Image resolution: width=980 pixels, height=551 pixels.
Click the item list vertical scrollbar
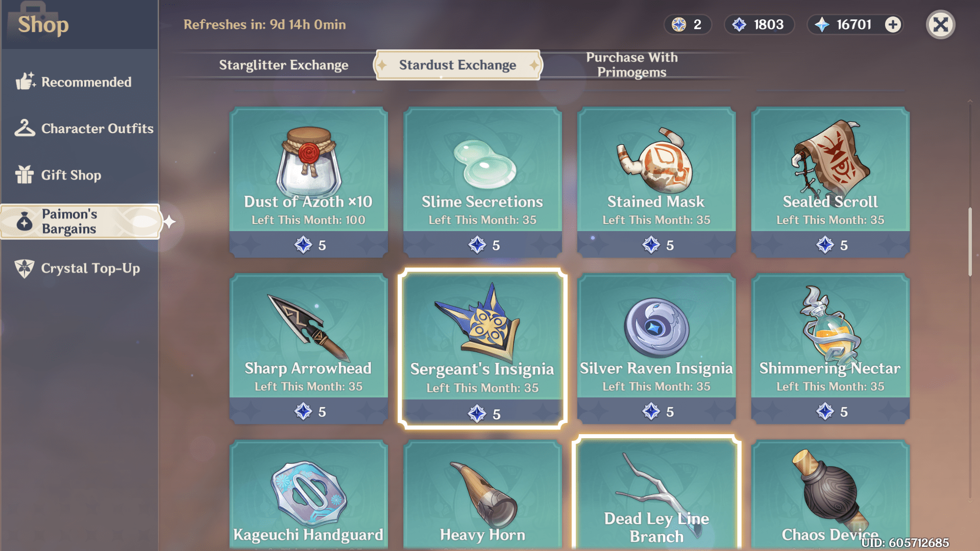pos(970,242)
